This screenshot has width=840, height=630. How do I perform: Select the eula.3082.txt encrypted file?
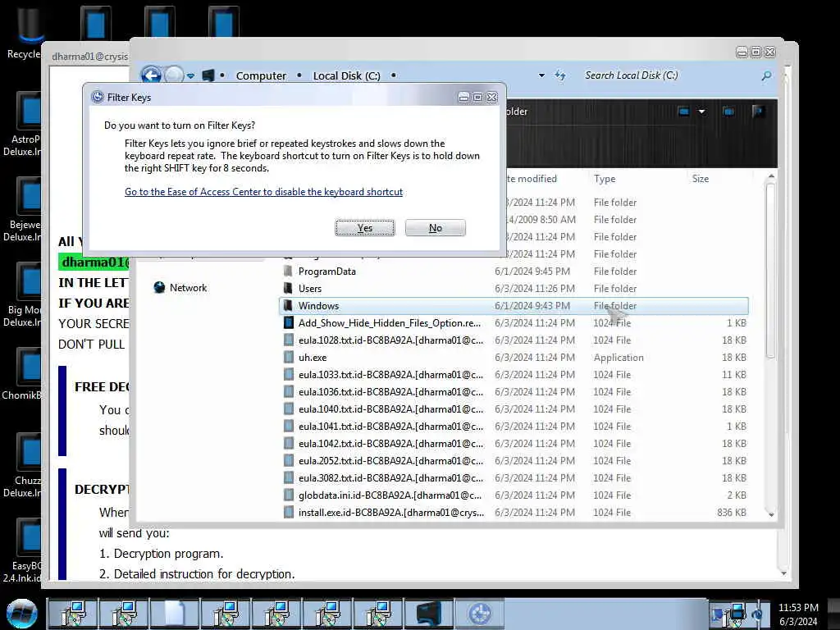(514, 478)
